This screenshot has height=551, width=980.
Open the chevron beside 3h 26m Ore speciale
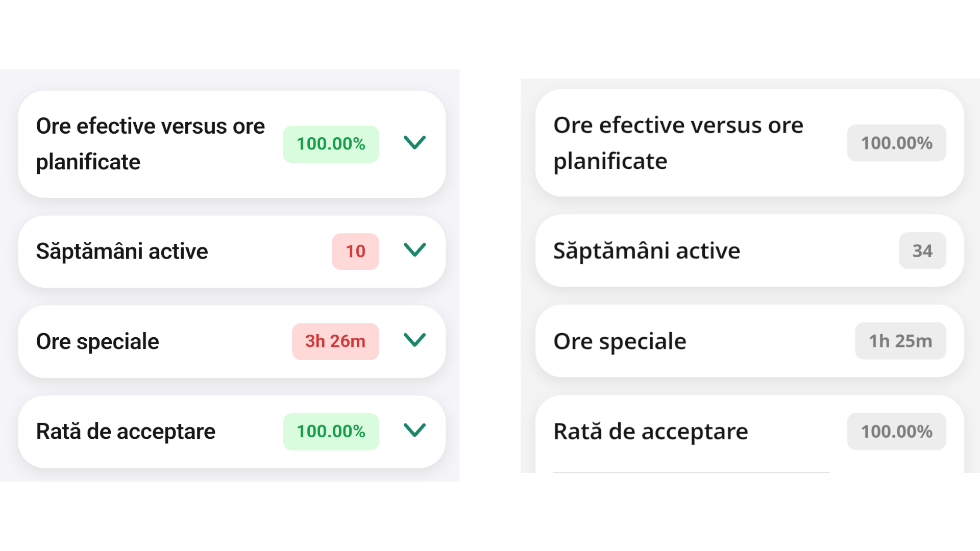pyautogui.click(x=414, y=340)
